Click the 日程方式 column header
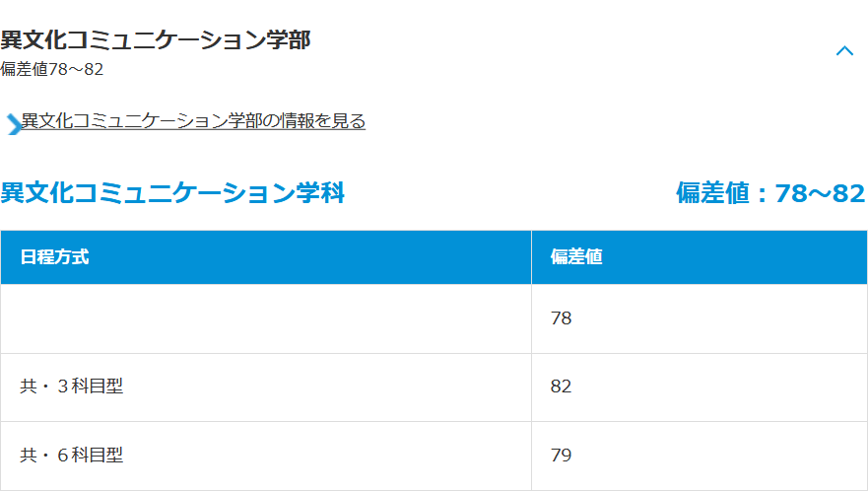Viewport: 868px width, 492px height. [x=54, y=257]
